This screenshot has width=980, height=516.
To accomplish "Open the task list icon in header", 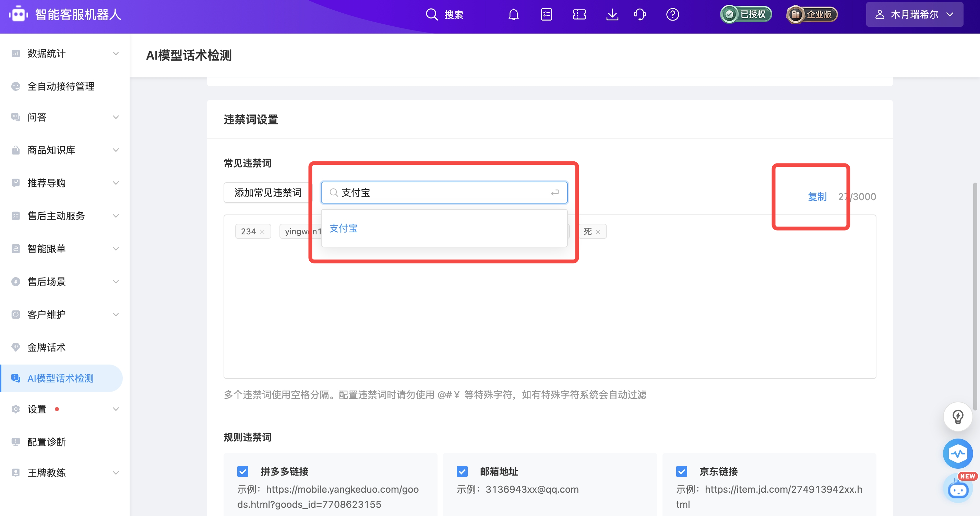I will pos(546,14).
